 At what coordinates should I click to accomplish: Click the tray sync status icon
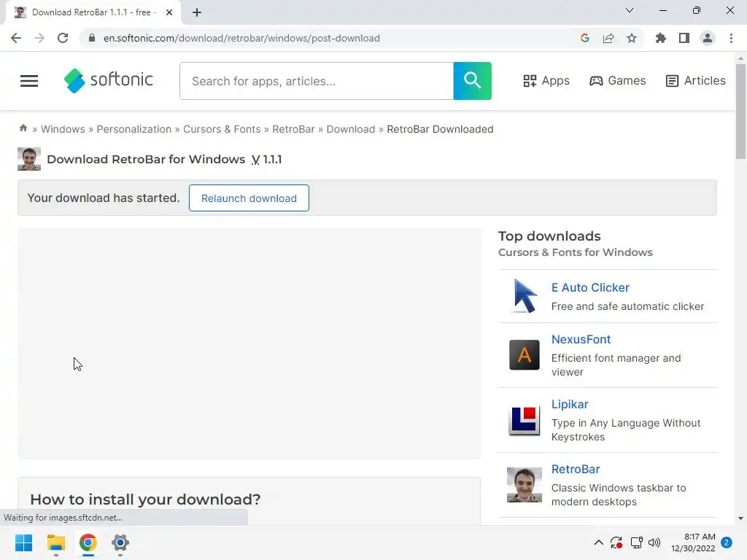[616, 542]
